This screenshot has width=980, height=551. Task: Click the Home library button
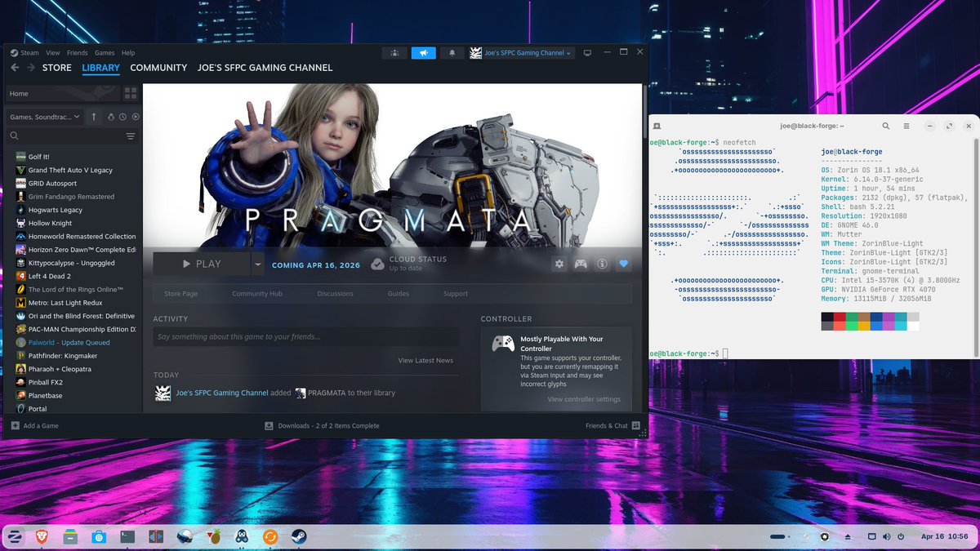click(x=64, y=94)
